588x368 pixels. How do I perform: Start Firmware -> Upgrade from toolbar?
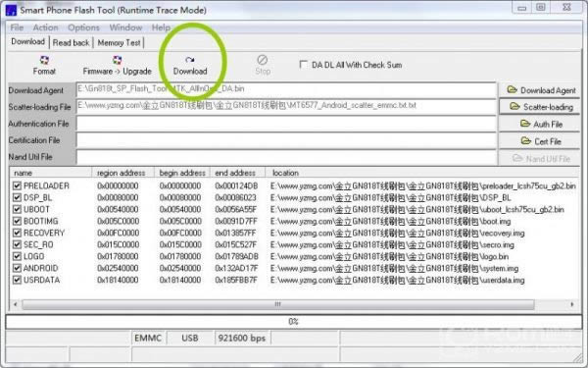click(x=117, y=66)
